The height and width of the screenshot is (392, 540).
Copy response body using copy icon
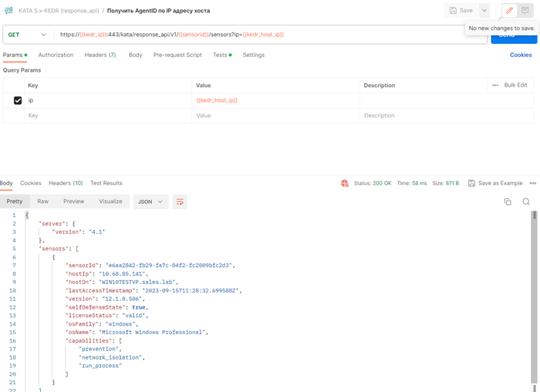508,201
